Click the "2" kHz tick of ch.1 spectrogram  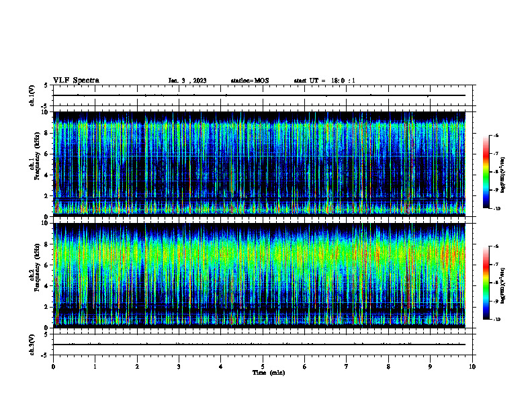coord(47,196)
